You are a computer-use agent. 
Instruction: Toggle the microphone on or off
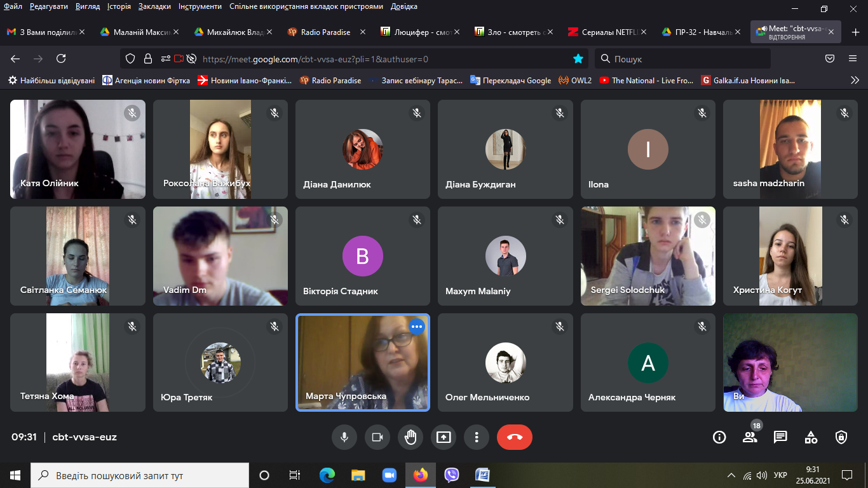click(x=344, y=437)
